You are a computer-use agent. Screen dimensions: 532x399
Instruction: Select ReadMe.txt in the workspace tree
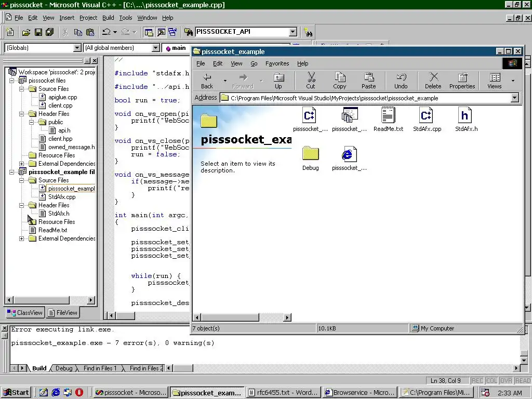click(x=53, y=230)
